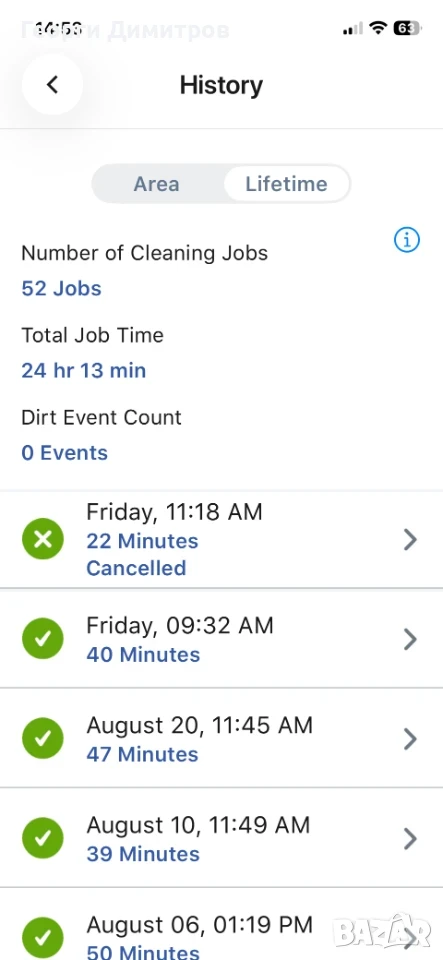Tap green checkmark for August 20 job

43,739
